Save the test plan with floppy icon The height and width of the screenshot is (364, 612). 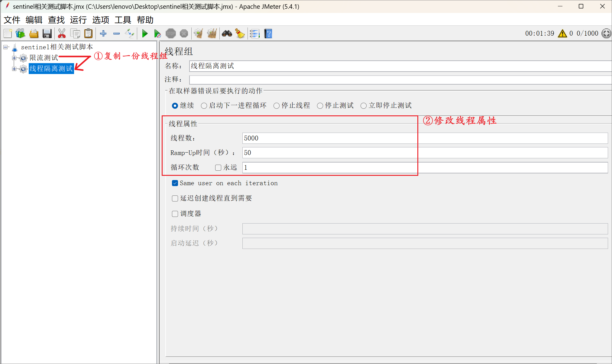47,34
